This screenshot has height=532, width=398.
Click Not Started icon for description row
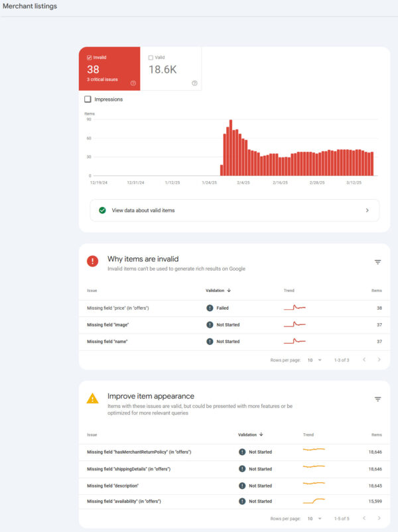[242, 486]
